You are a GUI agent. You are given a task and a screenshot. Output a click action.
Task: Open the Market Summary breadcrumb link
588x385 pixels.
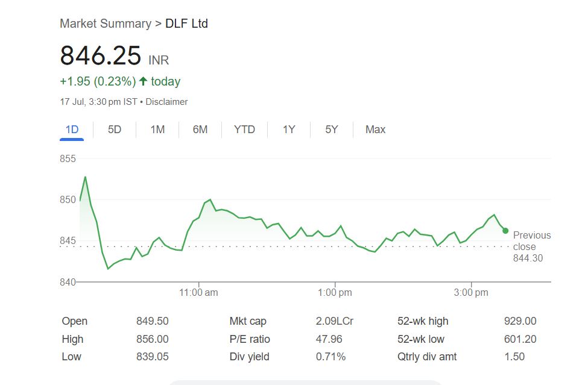click(x=105, y=24)
